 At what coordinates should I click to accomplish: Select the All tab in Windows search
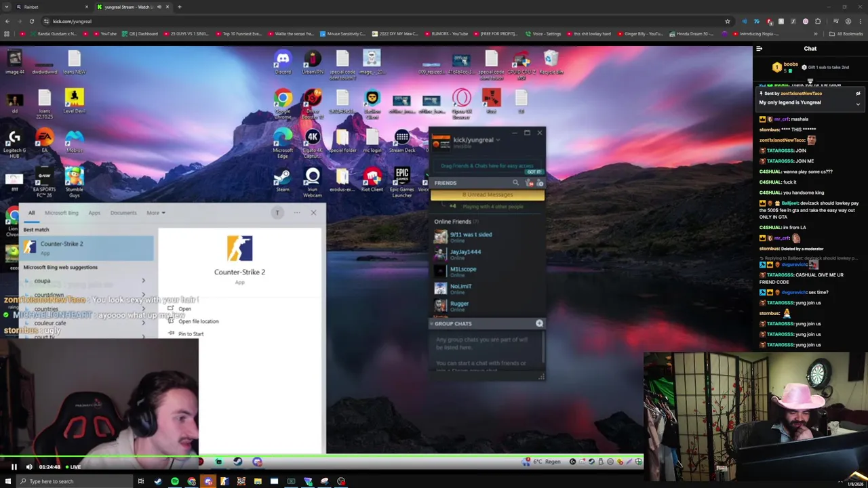coord(31,213)
